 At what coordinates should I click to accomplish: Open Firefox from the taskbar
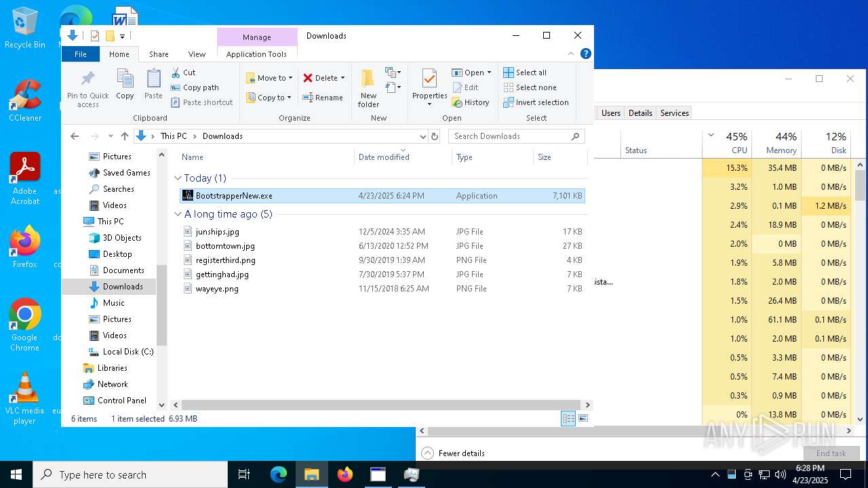(345, 474)
